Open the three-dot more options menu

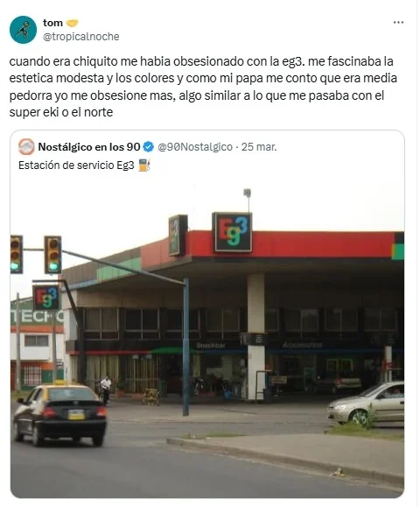[398, 22]
